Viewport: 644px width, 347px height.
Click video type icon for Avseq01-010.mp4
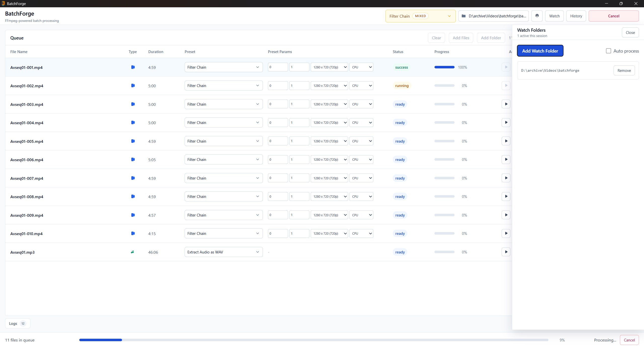(x=133, y=233)
